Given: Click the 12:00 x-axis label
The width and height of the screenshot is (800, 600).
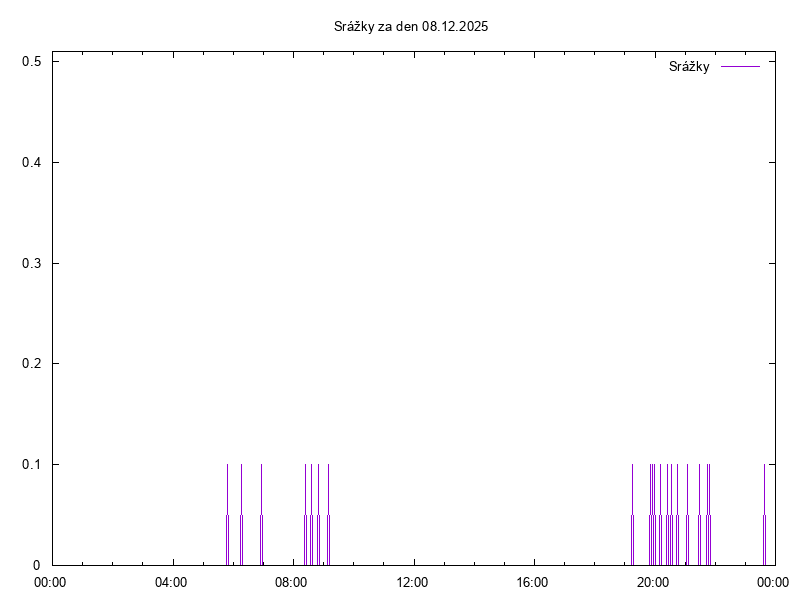Looking at the screenshot, I should coord(412,582).
